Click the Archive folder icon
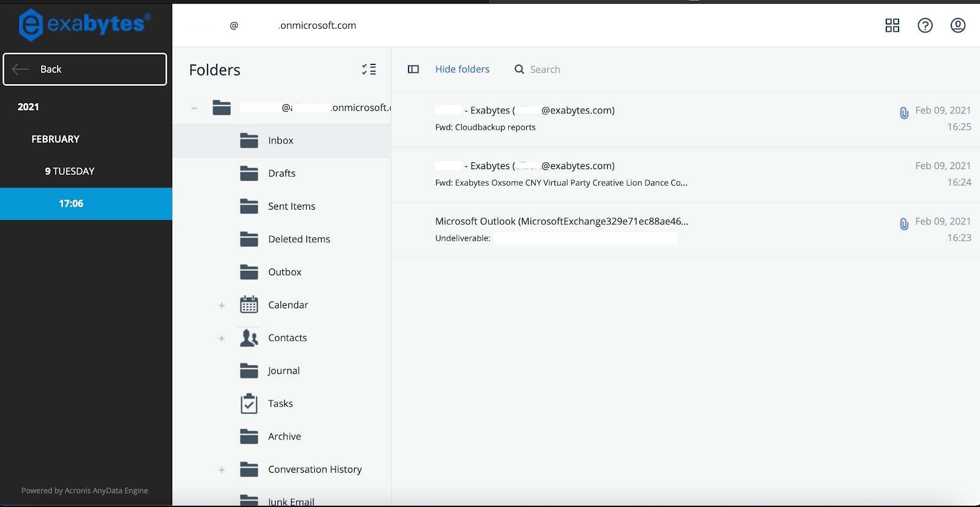 click(x=249, y=436)
